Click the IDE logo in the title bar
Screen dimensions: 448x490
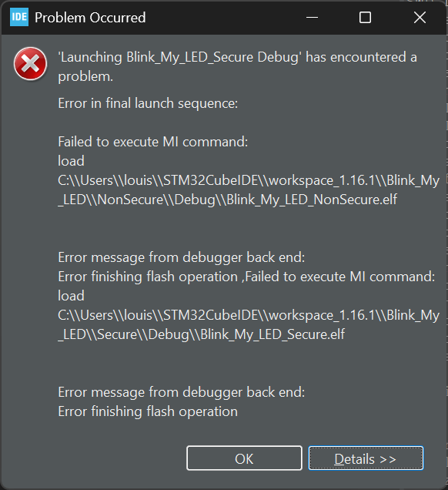point(19,17)
